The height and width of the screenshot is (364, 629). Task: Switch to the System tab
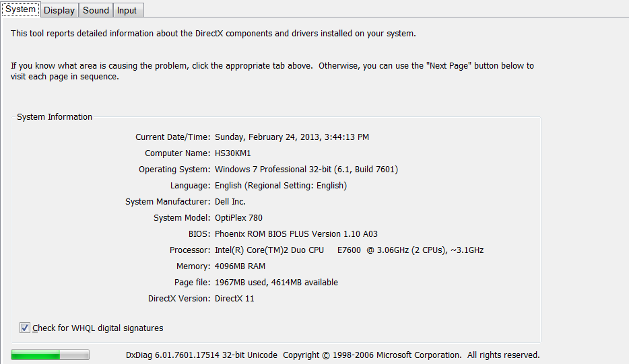click(x=20, y=9)
